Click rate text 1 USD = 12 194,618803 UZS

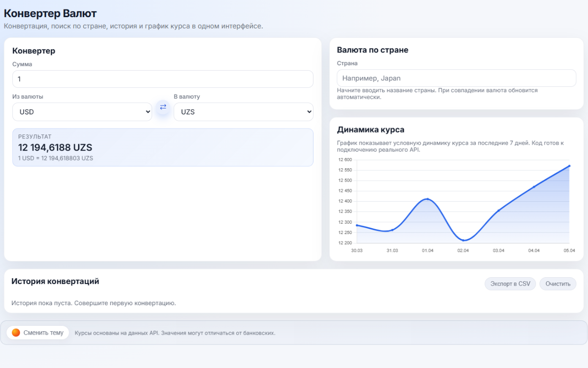(x=56, y=158)
